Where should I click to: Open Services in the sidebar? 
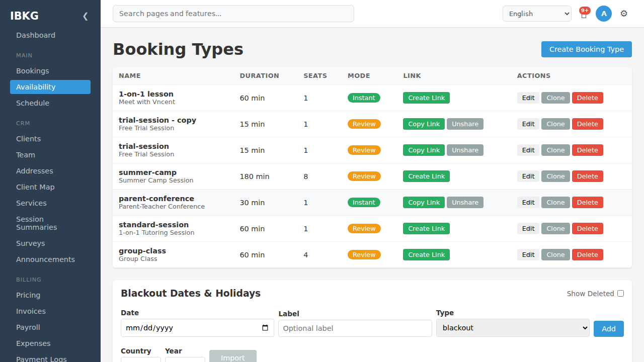tap(50, 203)
